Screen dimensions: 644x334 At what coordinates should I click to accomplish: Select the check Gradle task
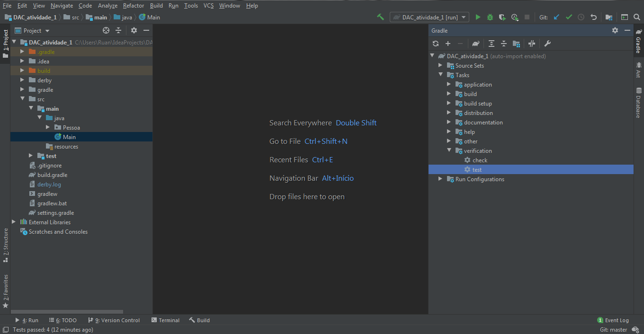[480, 160]
